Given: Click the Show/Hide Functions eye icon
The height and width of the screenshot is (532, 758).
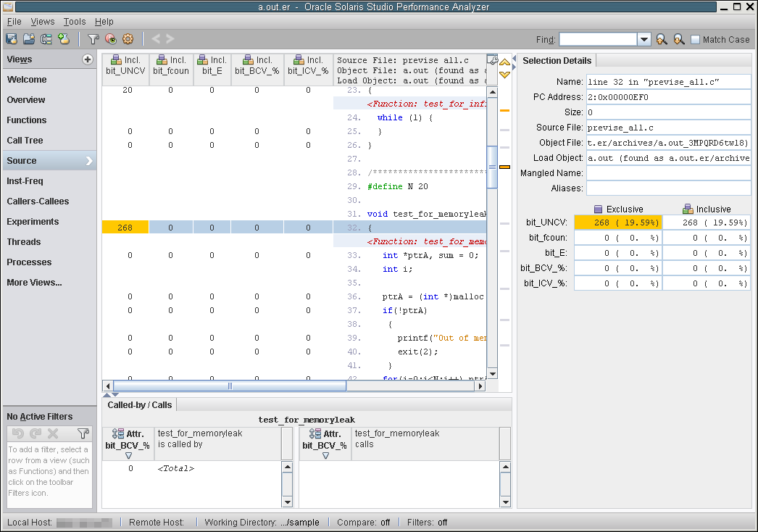Looking at the screenshot, I should click(x=110, y=39).
